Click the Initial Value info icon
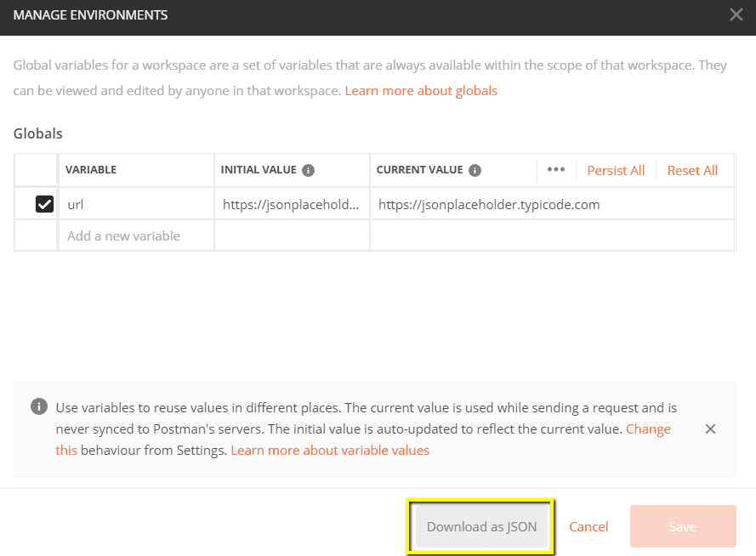The image size is (756, 556). [309, 170]
